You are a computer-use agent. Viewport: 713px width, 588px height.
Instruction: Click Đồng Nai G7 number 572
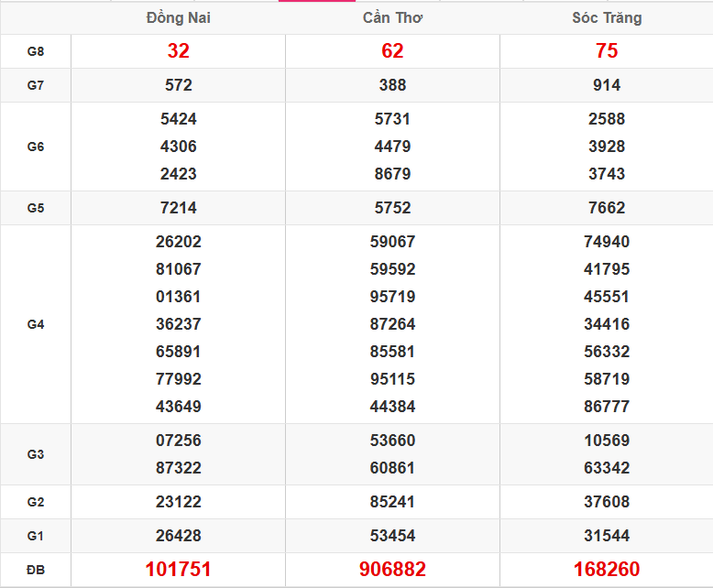178,85
